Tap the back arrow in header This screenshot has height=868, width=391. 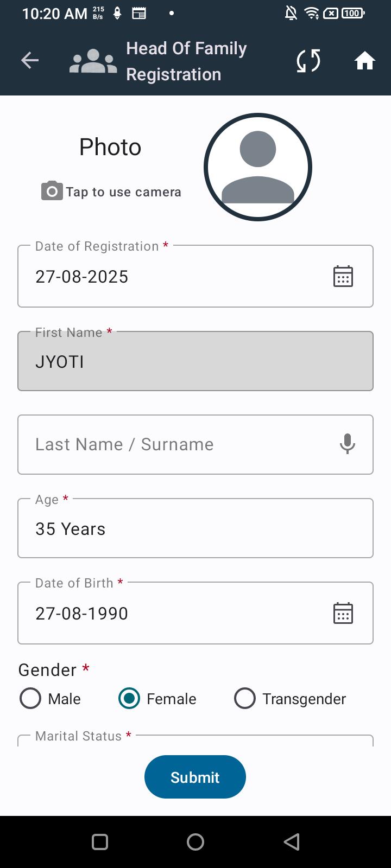30,60
